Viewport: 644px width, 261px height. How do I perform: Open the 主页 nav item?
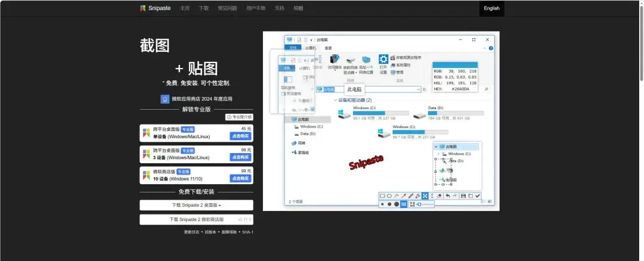[185, 8]
